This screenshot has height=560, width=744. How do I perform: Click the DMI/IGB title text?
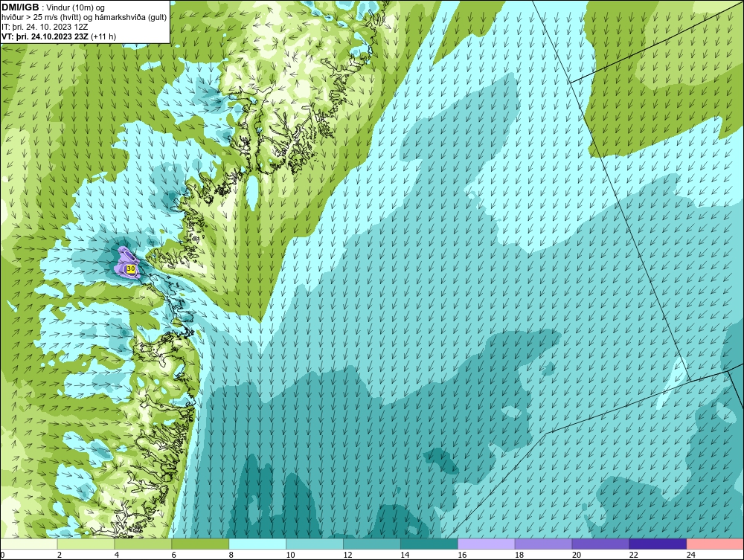click(20, 7)
